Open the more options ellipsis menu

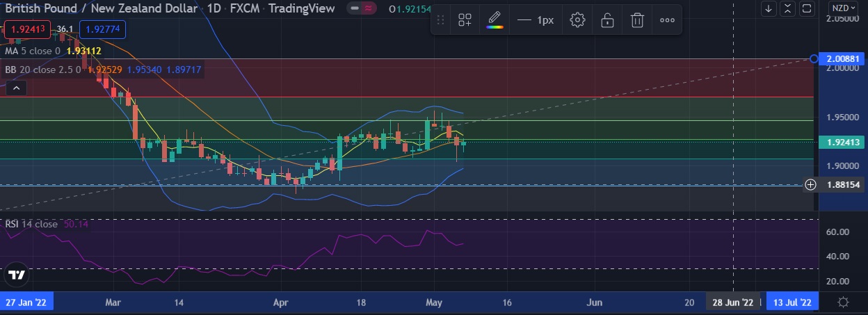pos(667,20)
